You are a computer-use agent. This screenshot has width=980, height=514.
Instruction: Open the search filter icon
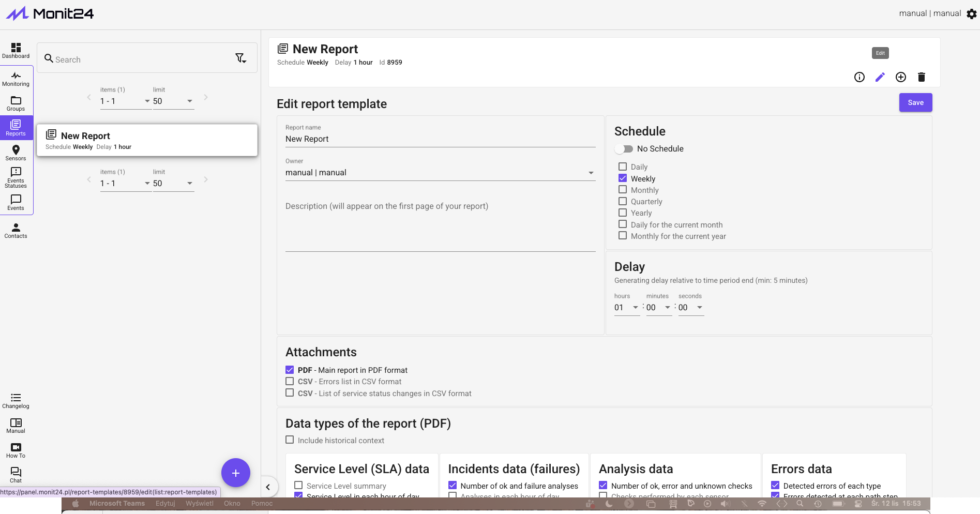click(x=240, y=58)
